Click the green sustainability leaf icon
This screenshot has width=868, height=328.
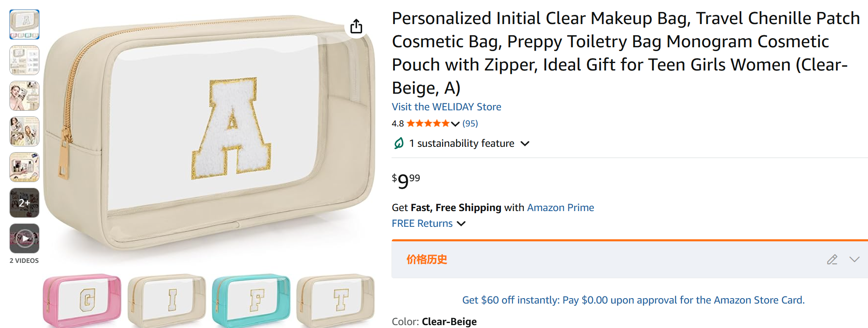399,143
